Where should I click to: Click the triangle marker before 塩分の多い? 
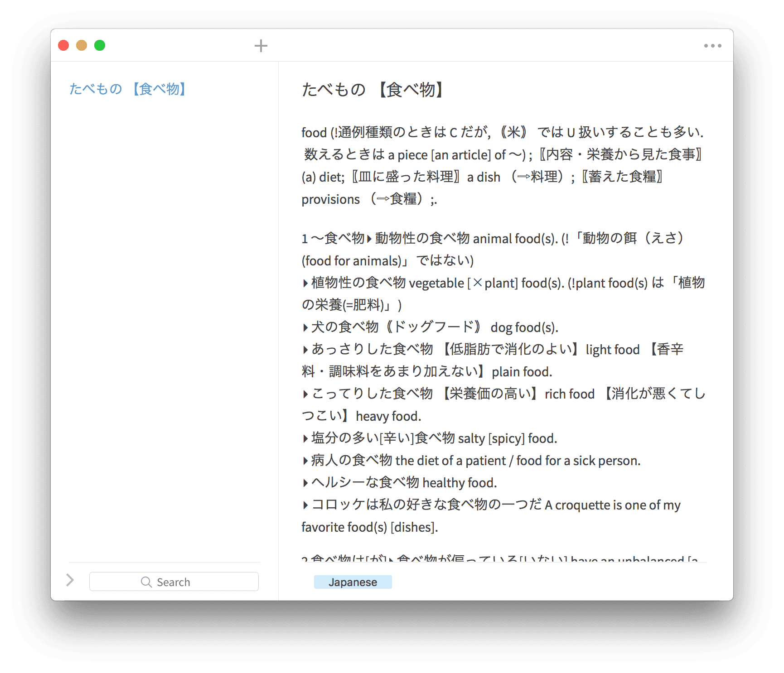305,439
